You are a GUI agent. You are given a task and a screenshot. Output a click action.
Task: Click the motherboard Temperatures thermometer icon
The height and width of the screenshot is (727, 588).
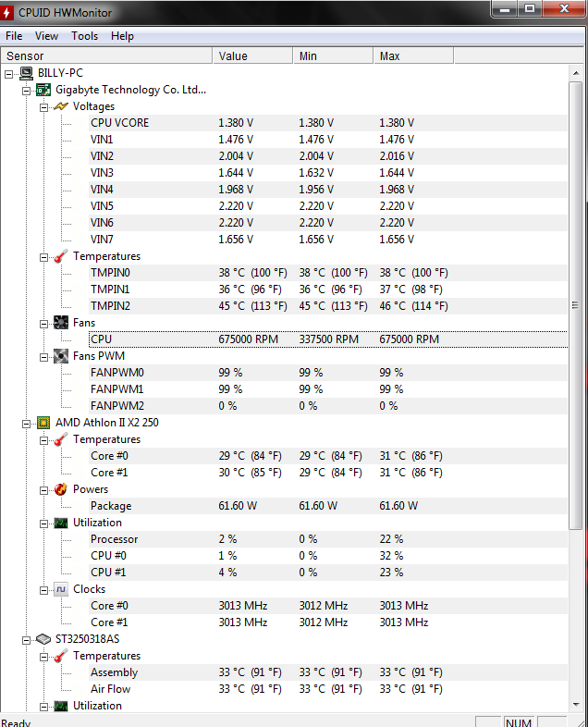pos(61,256)
